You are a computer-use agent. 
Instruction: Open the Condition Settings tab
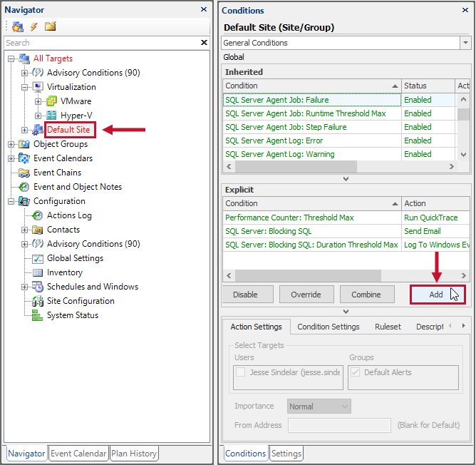point(328,327)
